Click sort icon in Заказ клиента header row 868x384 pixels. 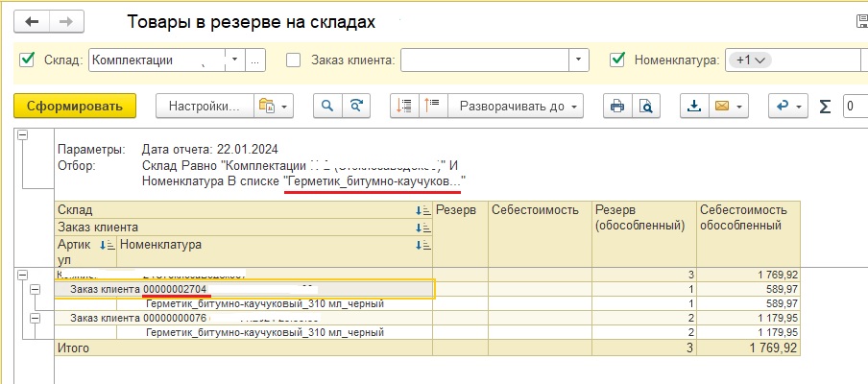pyautogui.click(x=423, y=228)
